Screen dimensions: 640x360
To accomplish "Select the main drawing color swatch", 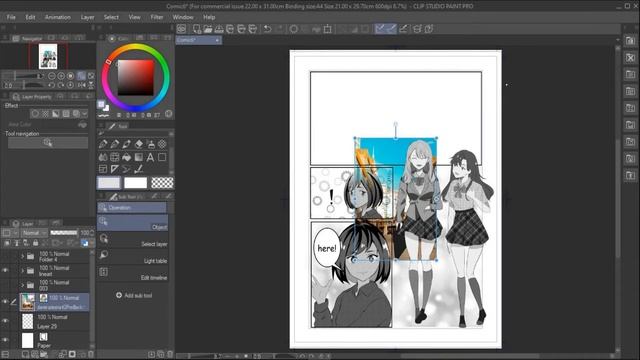I will (109, 183).
